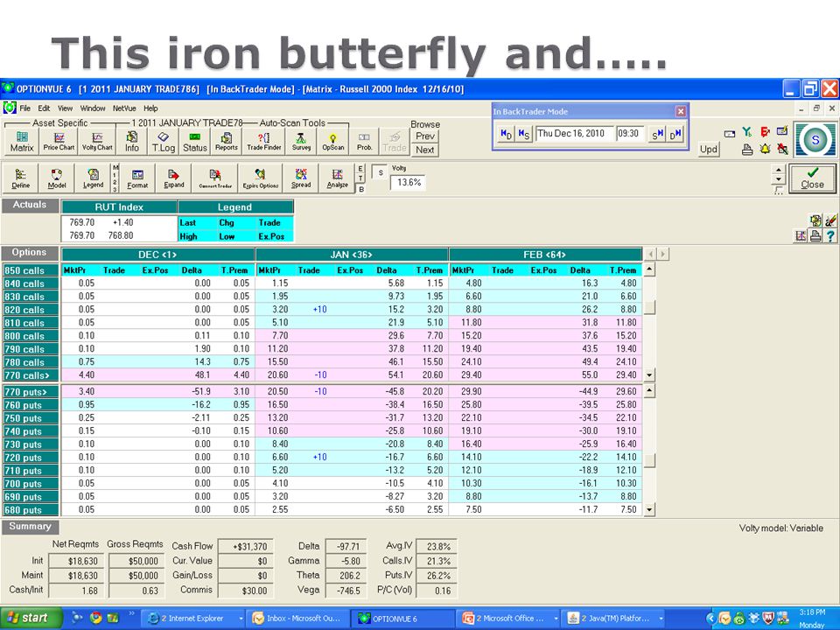Select the 770 calls row label
Viewport: 840px width, 630px height.
[x=30, y=375]
